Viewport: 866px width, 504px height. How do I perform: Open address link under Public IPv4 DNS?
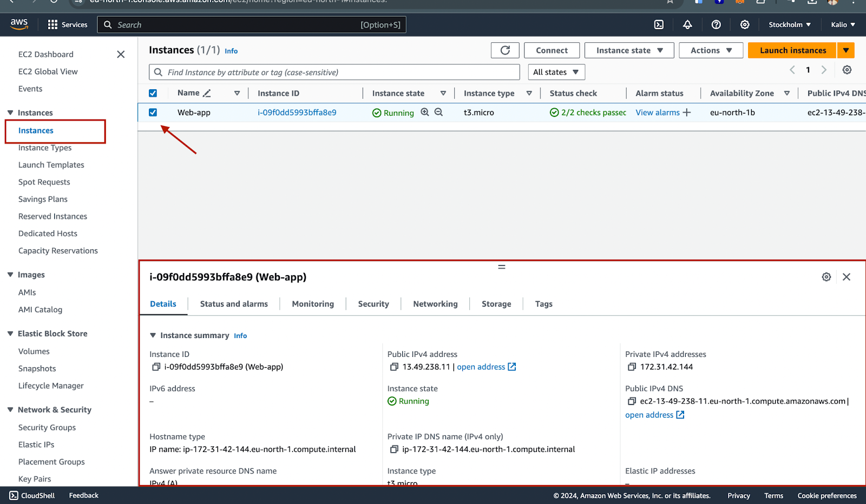click(x=655, y=415)
